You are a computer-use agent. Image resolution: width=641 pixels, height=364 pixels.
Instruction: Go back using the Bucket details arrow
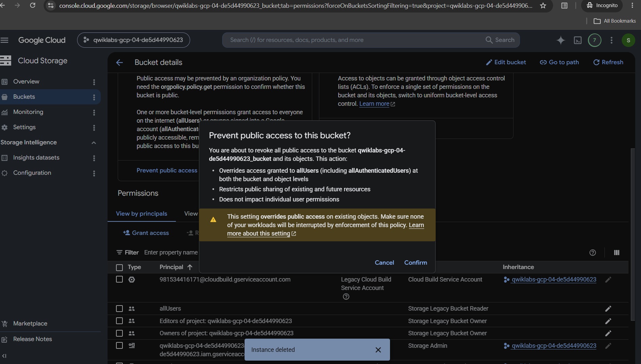point(119,63)
